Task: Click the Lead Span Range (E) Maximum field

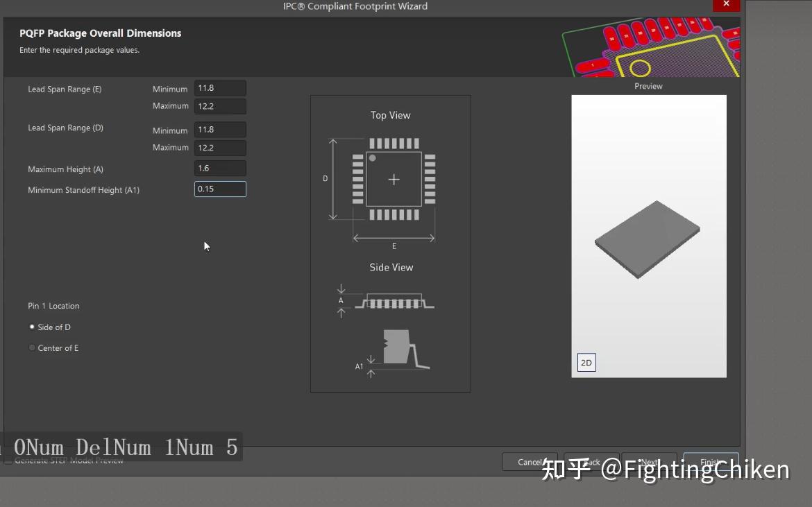Action: 220,107
